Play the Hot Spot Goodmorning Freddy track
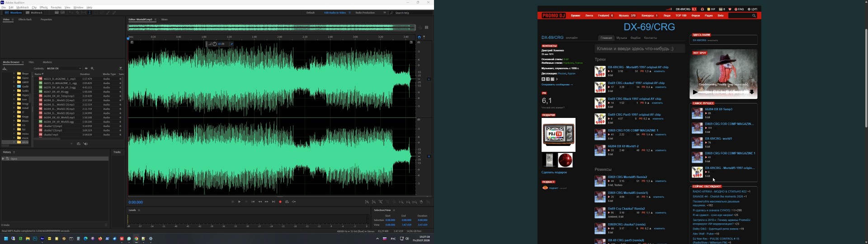Image resolution: width=868 pixels, height=244 pixels. (695, 92)
